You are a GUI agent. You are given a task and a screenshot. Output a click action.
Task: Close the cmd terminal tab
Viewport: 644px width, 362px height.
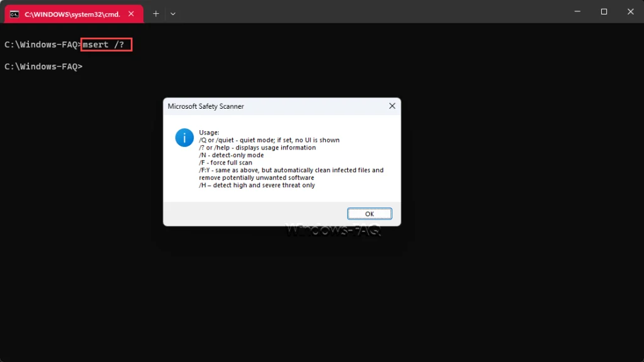(131, 14)
